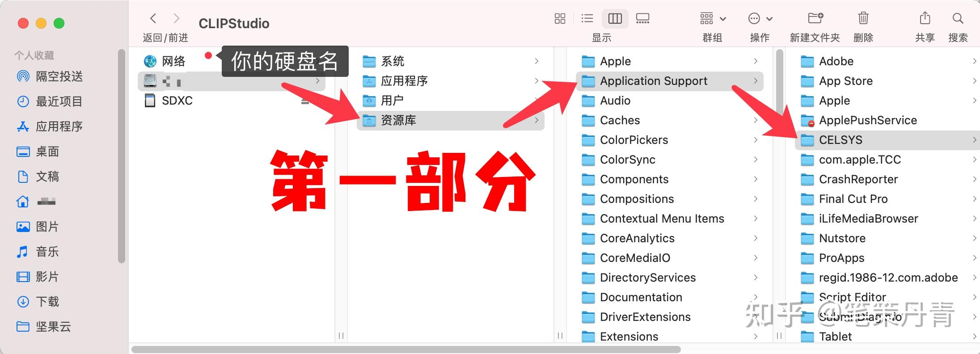Open 影片 in the sidebar
The image size is (980, 354).
coord(38,277)
